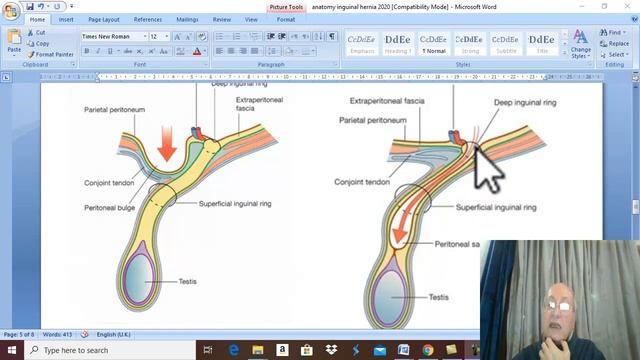Switch to the Home ribbon tab
Viewport: 640px width, 360px height.
click(x=37, y=20)
